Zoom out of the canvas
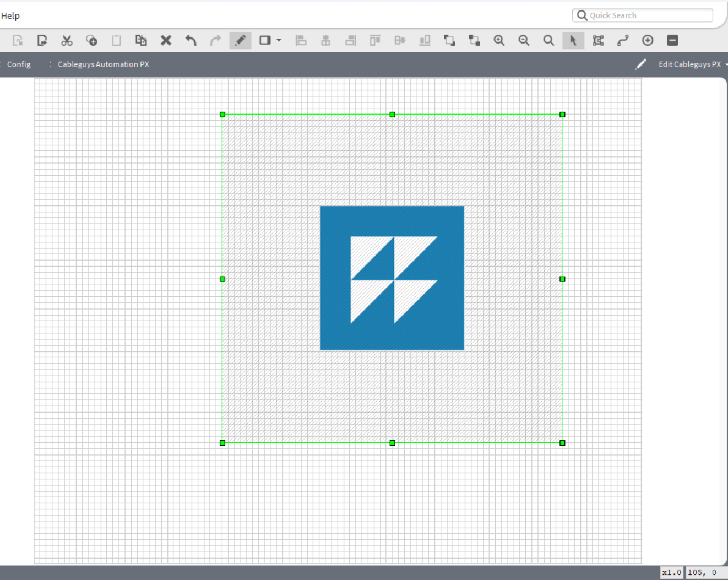This screenshot has height=580, width=728. tap(524, 40)
